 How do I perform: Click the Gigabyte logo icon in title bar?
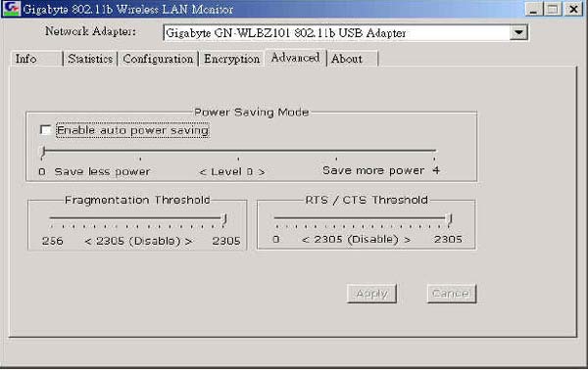[11, 9]
